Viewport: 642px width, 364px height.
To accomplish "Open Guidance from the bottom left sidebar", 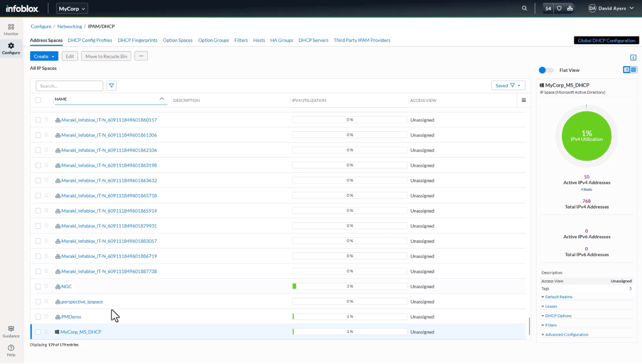I will pyautogui.click(x=11, y=331).
